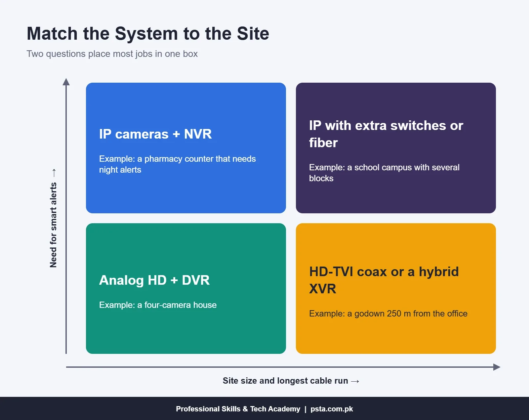Select the 'IP cameras + NVR' heading
Image resolution: width=529 pixels, height=420 pixels.
[155, 134]
